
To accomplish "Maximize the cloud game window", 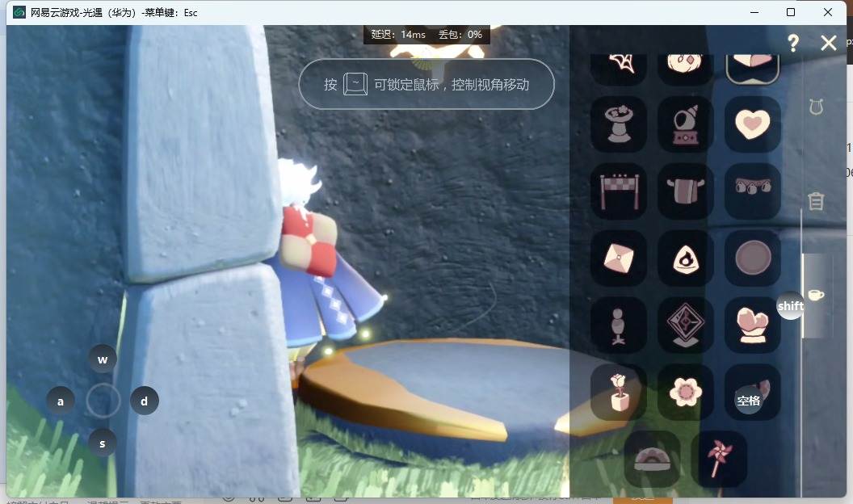I will [x=791, y=12].
